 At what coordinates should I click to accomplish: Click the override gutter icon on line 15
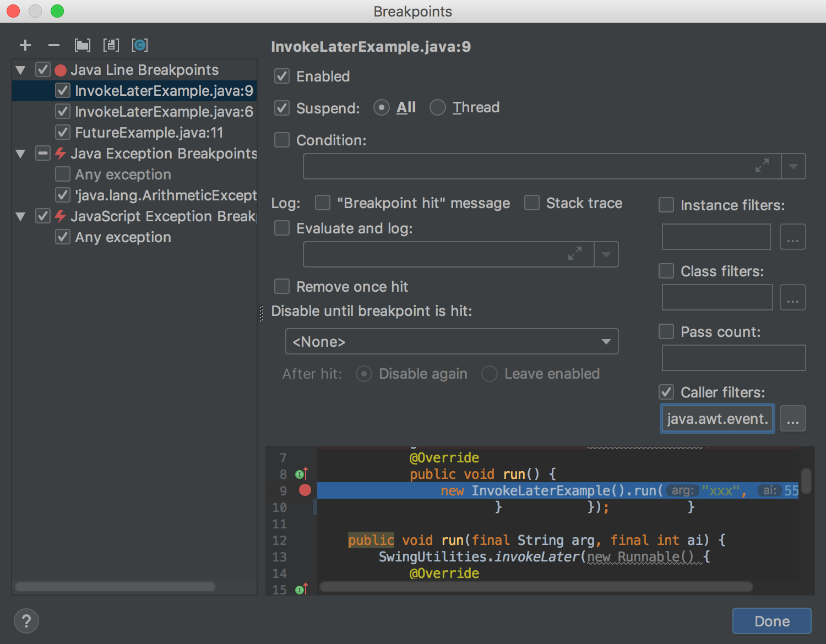pyautogui.click(x=301, y=589)
